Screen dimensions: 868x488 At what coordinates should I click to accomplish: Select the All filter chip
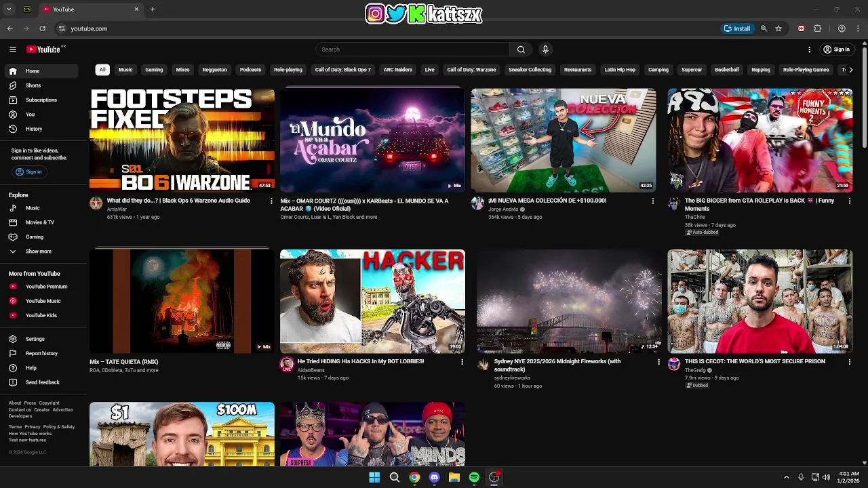[102, 70]
